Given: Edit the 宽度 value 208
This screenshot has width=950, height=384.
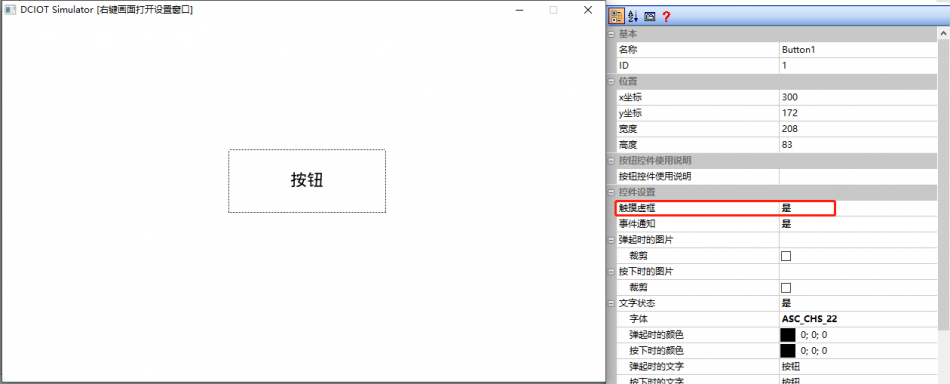Looking at the screenshot, I should tap(859, 128).
